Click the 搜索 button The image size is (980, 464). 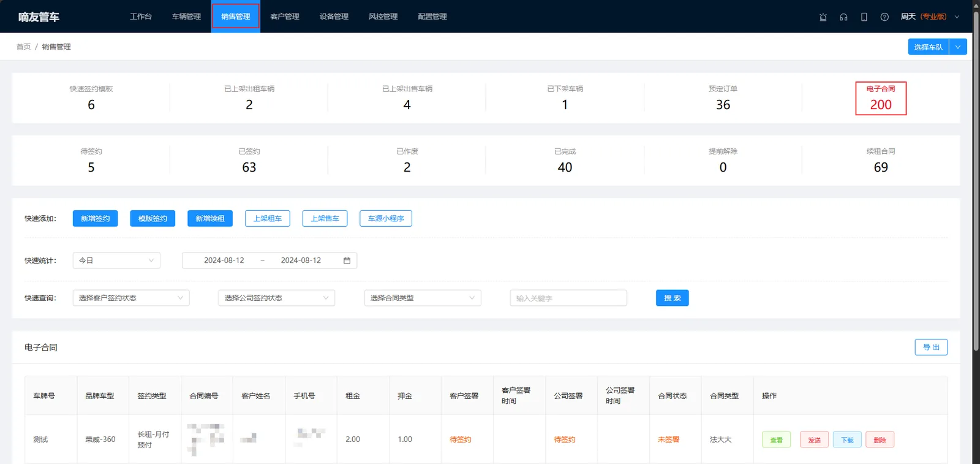(673, 298)
